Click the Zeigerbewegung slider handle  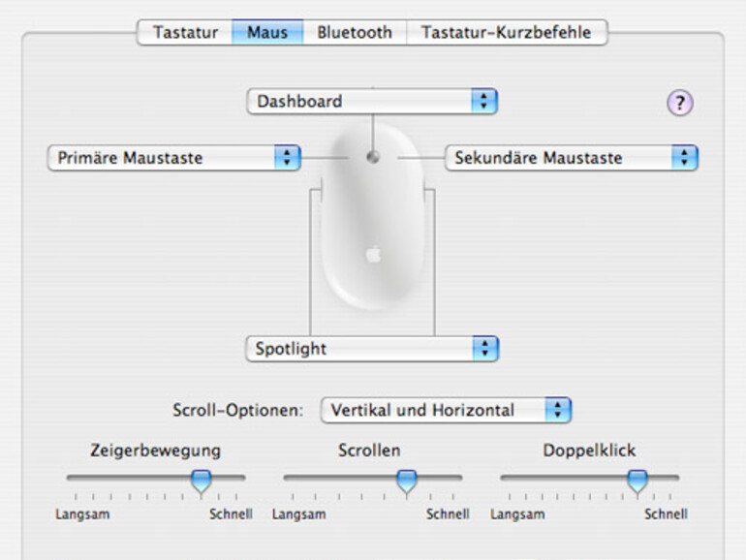pyautogui.click(x=201, y=479)
